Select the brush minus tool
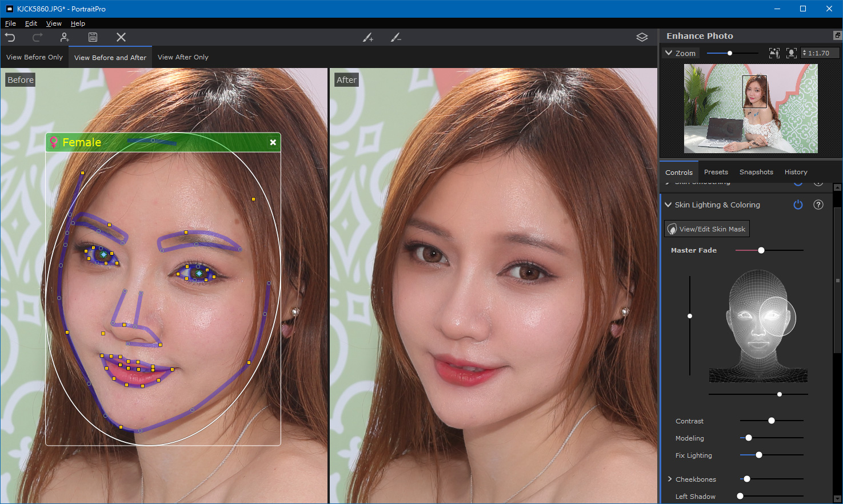Screen dimensions: 843x504 click(395, 37)
